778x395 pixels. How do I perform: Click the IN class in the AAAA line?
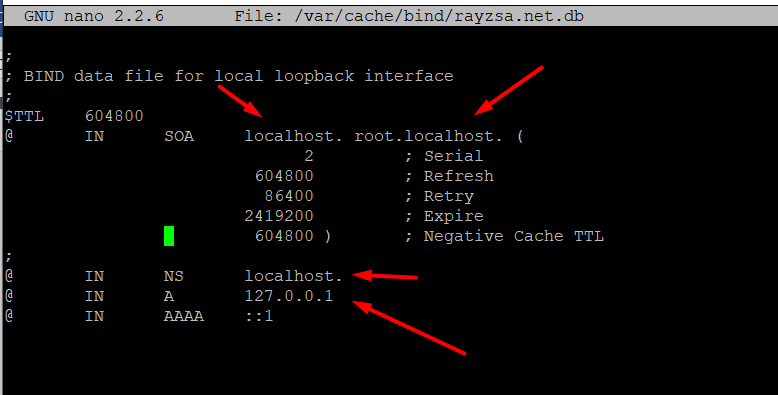pyautogui.click(x=94, y=316)
